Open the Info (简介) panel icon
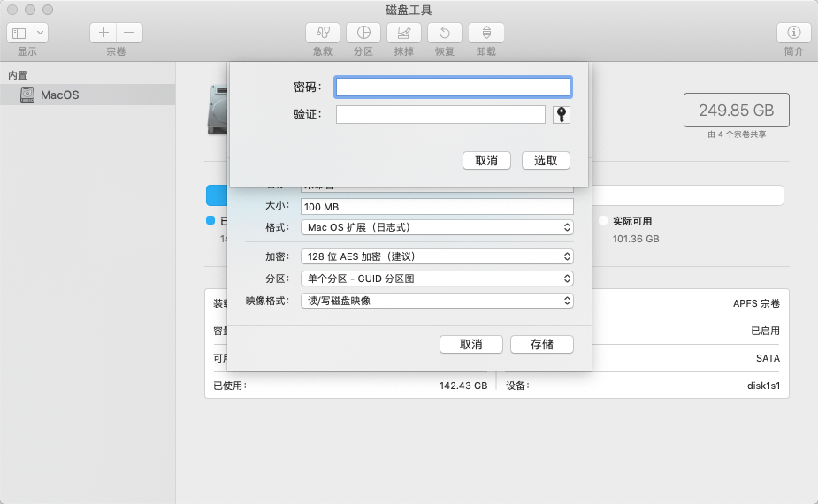 tap(793, 33)
